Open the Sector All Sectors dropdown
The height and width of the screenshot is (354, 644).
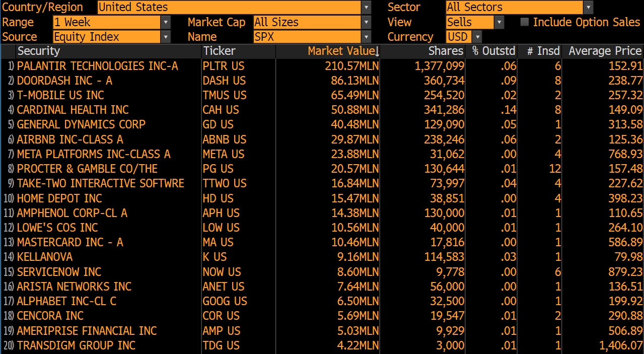589,8
